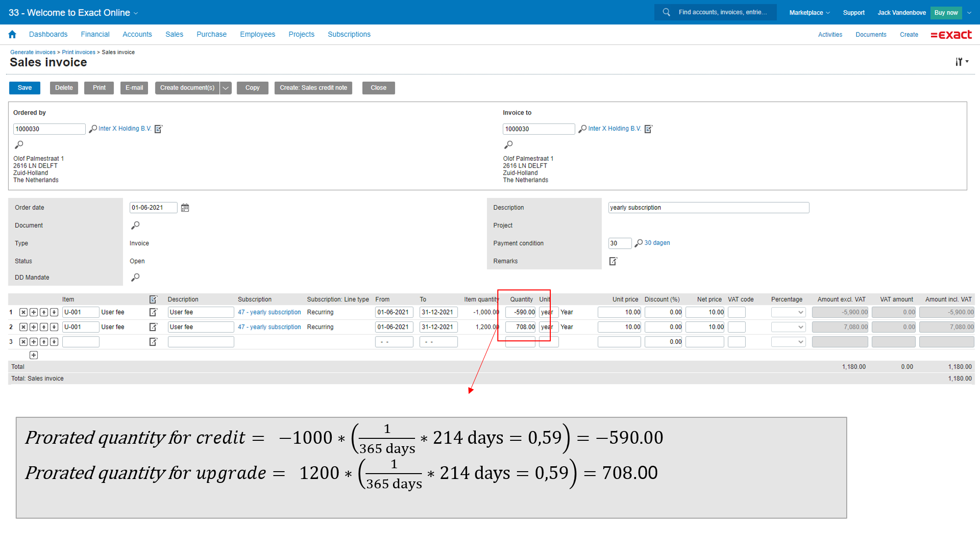Open the Financial menu

tap(95, 34)
